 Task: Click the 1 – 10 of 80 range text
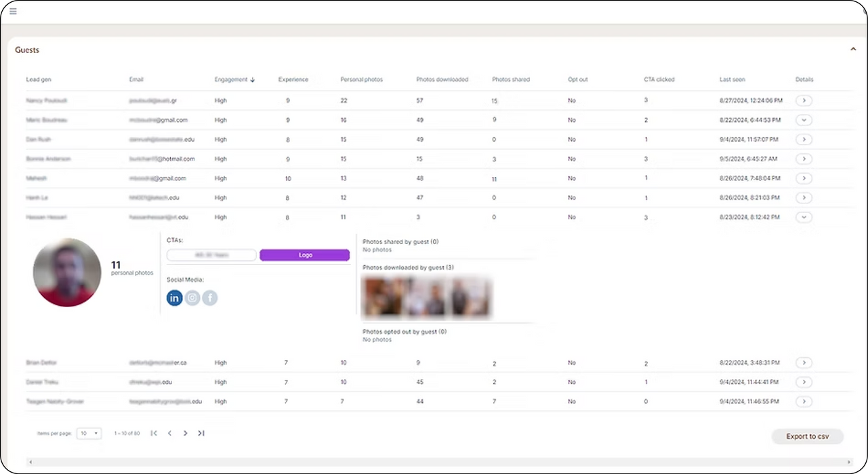pyautogui.click(x=127, y=433)
